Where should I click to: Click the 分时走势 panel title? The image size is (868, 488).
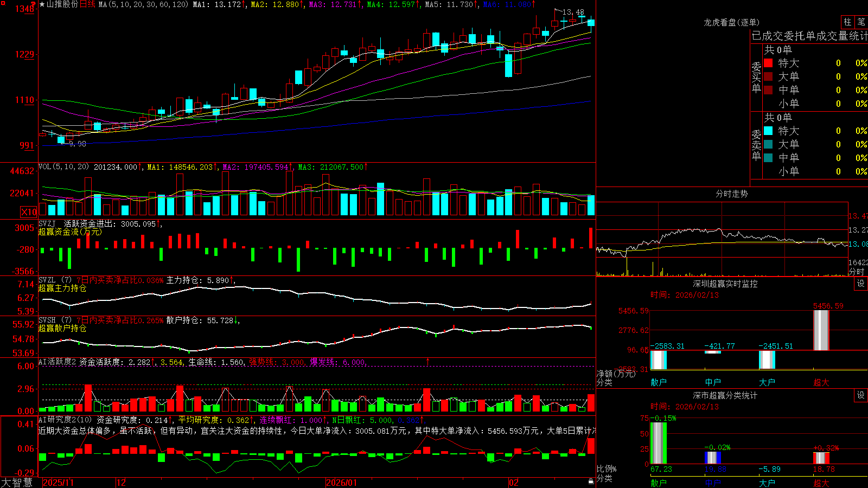(x=731, y=194)
